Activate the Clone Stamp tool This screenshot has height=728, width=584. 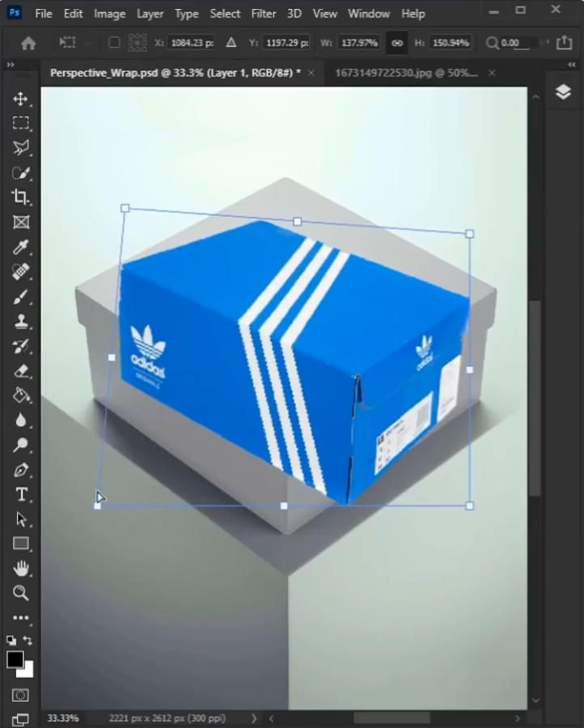click(x=20, y=321)
